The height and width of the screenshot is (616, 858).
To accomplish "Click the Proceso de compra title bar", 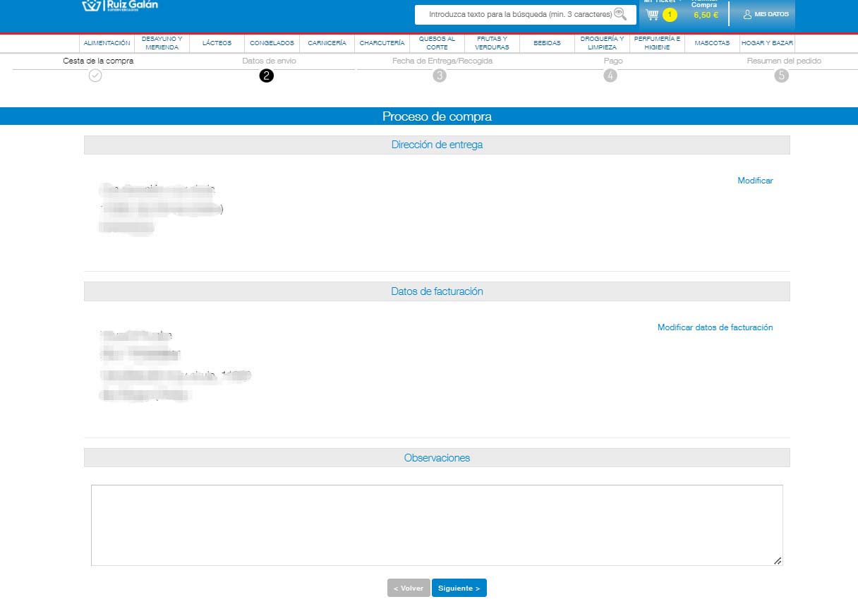I will [x=429, y=116].
